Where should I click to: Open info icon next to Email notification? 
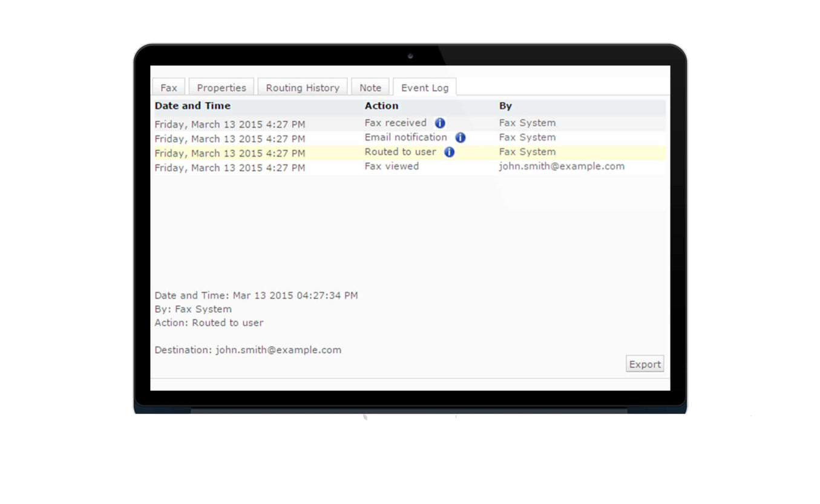coord(461,138)
